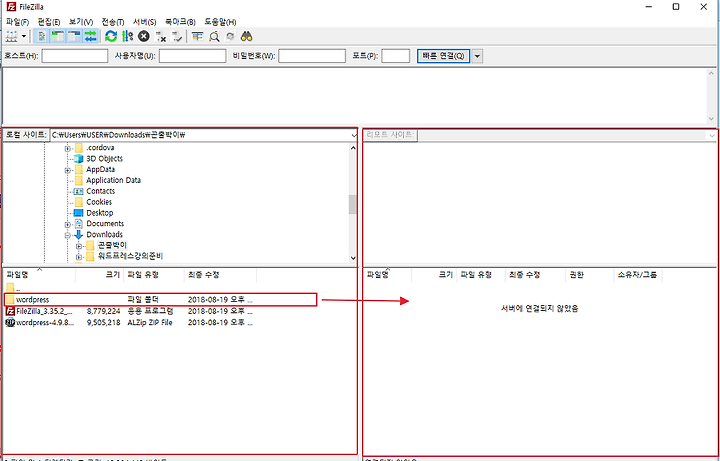Viewport: 720px width, 461px height.
Task: Search remote files with binoculars icon
Action: pyautogui.click(x=247, y=36)
